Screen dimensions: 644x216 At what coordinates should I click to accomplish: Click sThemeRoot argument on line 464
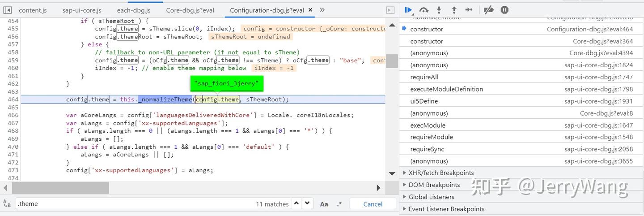[264, 99]
